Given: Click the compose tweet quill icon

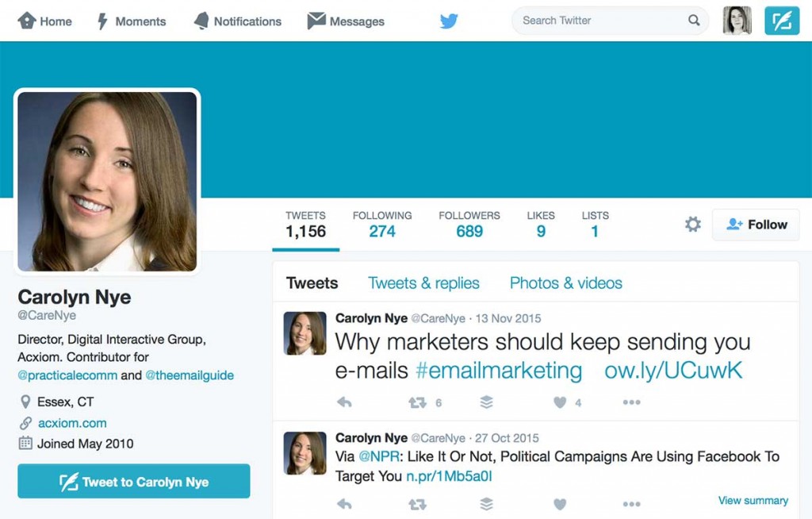Looking at the screenshot, I should pos(782,21).
